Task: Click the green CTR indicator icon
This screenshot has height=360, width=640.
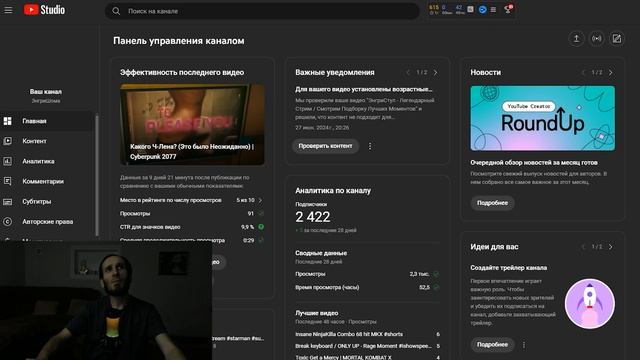Action: [261, 227]
